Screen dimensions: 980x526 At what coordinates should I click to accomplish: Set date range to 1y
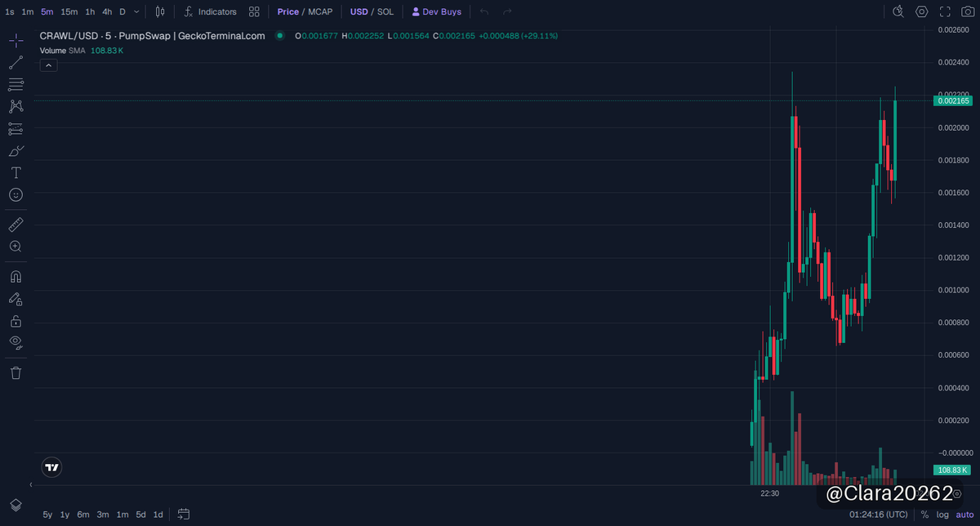[65, 515]
